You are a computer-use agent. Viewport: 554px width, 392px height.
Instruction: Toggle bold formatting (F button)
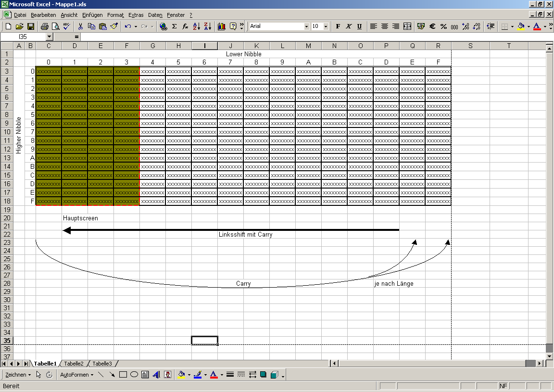coord(338,26)
